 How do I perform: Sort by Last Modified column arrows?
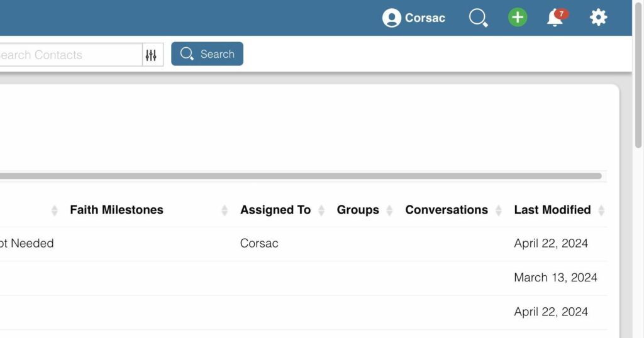601,210
